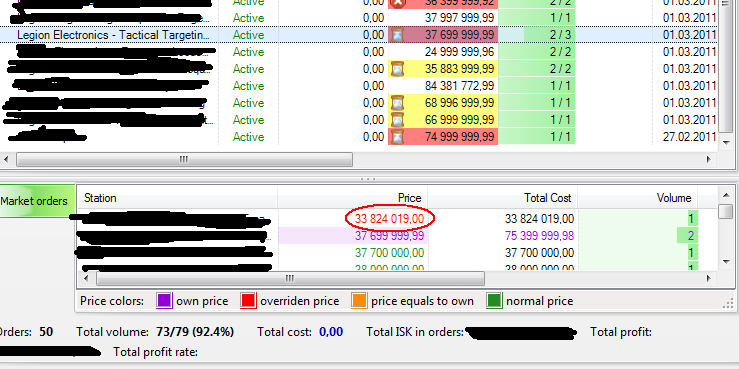Image resolution: width=739 pixels, height=369 pixels.
Task: Click the 27.02.2011 date cell
Action: [690, 137]
